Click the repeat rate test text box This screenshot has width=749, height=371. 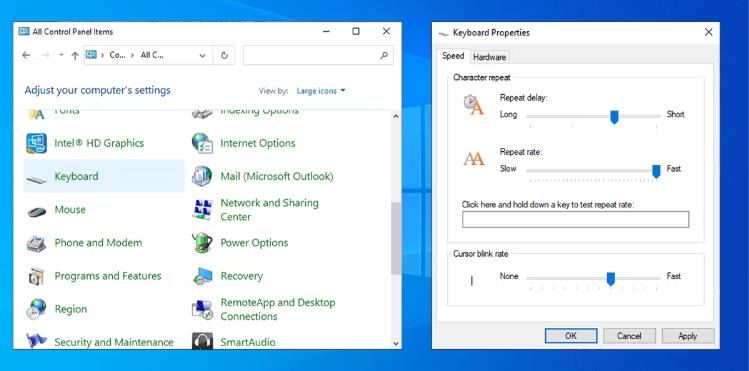pos(575,219)
